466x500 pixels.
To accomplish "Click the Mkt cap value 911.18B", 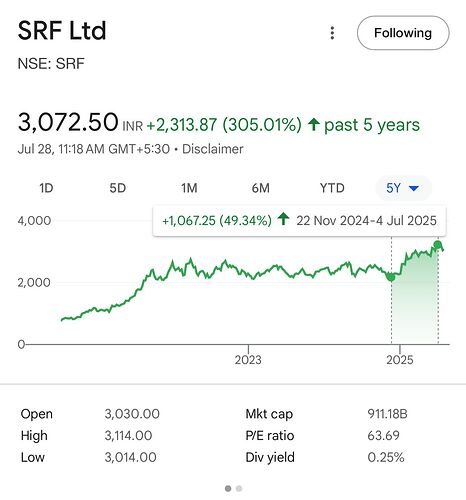I will [x=387, y=414].
